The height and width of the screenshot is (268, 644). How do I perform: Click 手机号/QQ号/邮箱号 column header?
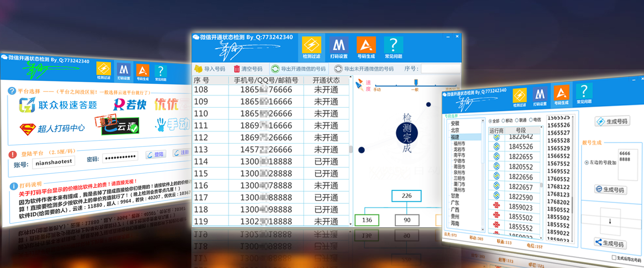[x=266, y=80]
